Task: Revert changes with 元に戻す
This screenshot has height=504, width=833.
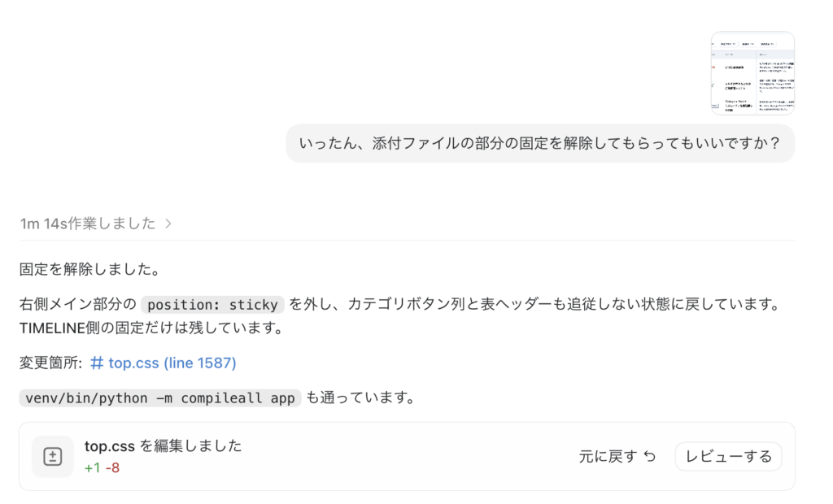Action: click(x=617, y=456)
